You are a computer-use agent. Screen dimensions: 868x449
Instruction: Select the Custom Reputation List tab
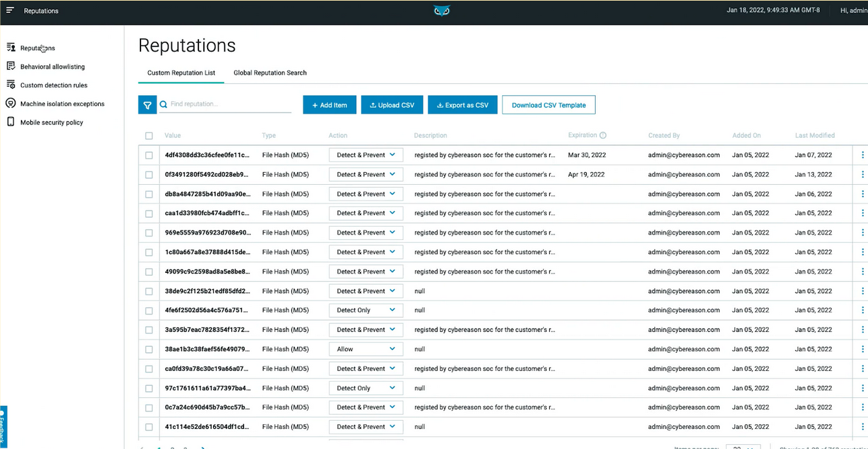pyautogui.click(x=180, y=73)
